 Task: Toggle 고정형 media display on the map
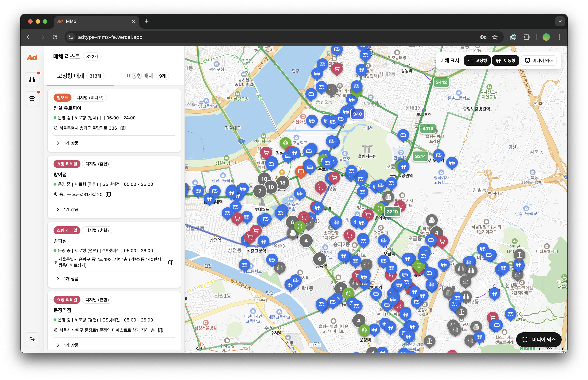tap(477, 61)
